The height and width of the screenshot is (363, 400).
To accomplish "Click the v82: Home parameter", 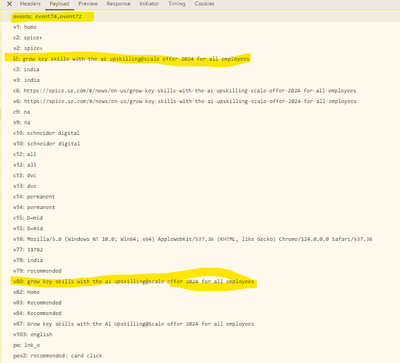I will 26,292.
